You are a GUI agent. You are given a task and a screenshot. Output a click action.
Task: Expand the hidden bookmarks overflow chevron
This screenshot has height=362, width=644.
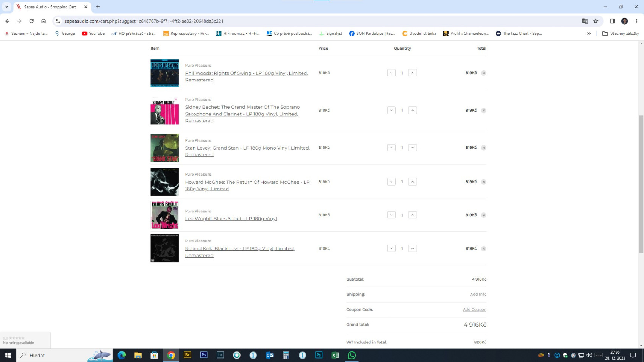(x=589, y=33)
